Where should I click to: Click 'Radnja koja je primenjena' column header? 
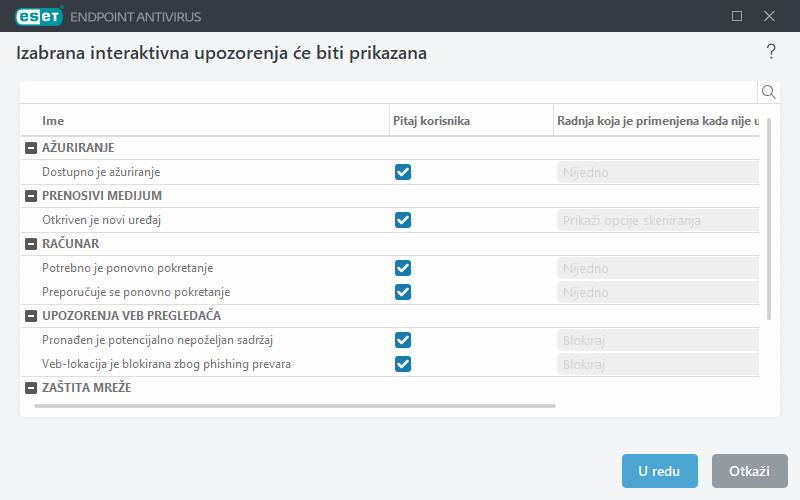click(658, 121)
